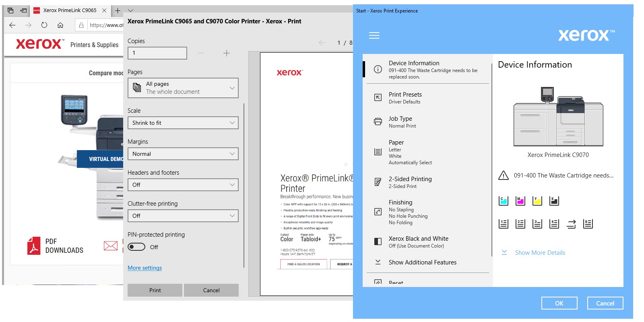Image resolution: width=644 pixels, height=322 pixels.
Task: Open the browser tab list chevron
Action: click(x=130, y=10)
